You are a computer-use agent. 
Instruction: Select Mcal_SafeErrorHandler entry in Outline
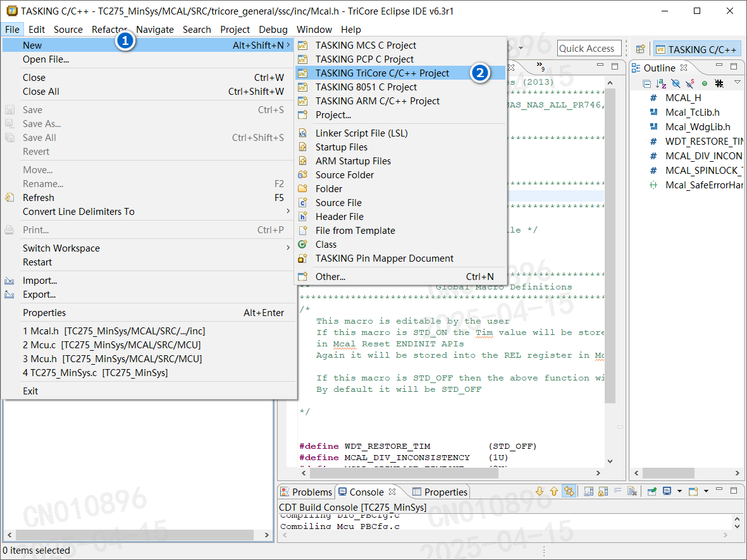tap(696, 185)
